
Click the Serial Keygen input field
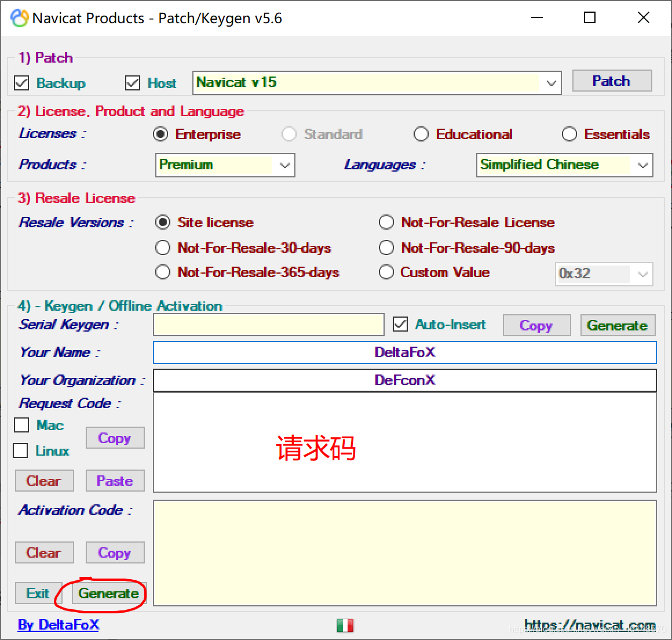click(269, 325)
